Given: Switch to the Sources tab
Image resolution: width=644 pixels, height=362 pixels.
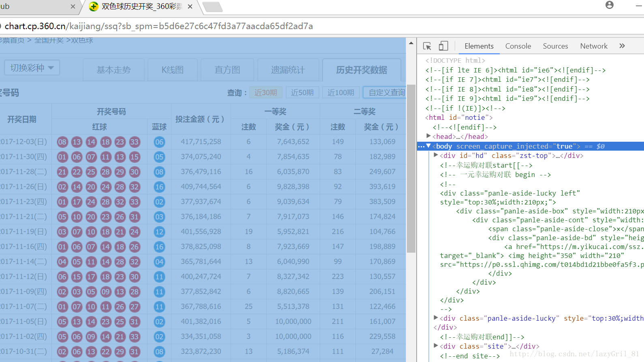Looking at the screenshot, I should click(555, 46).
